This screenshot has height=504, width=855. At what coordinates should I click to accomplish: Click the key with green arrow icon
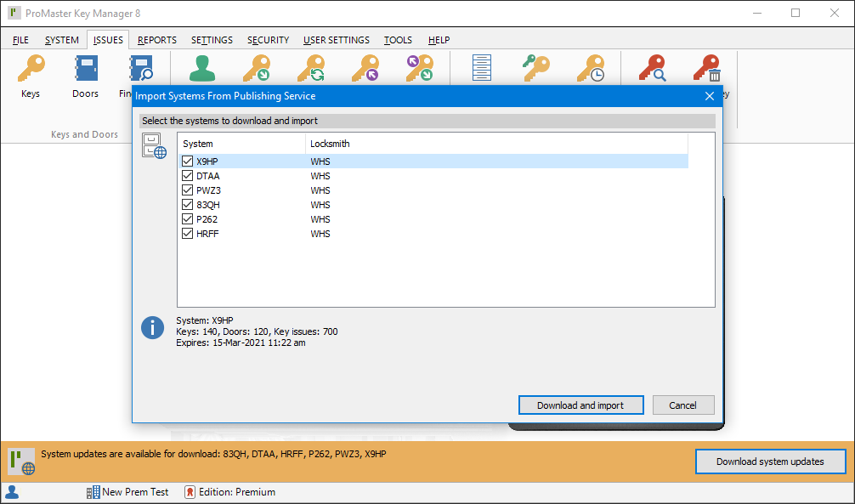click(x=257, y=69)
